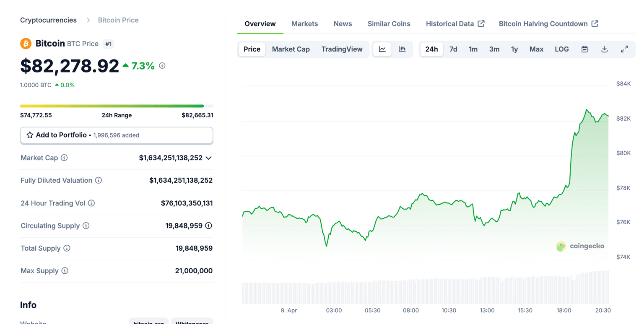This screenshot has width=644, height=324.
Task: Open the date range calendar picker
Action: 584,49
